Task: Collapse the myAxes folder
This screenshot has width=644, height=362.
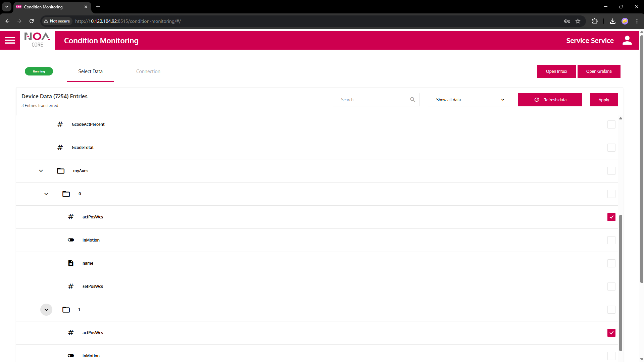Action: click(41, 171)
